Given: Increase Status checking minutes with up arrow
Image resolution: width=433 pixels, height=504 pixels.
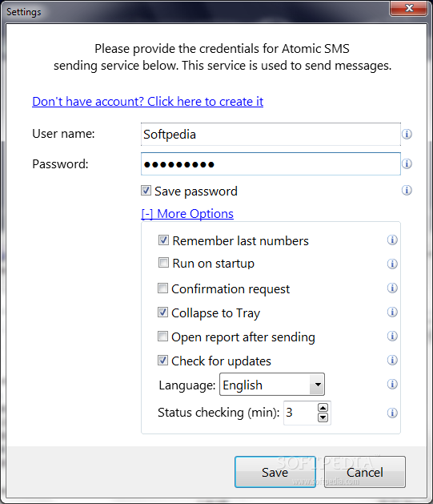Looking at the screenshot, I should click(323, 408).
